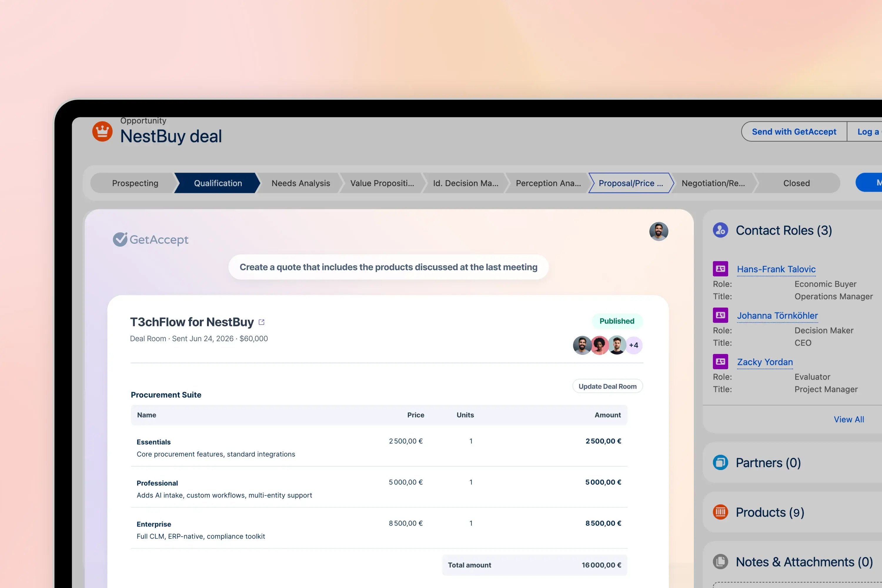
Task: Click the Price column header
Action: [416, 415]
